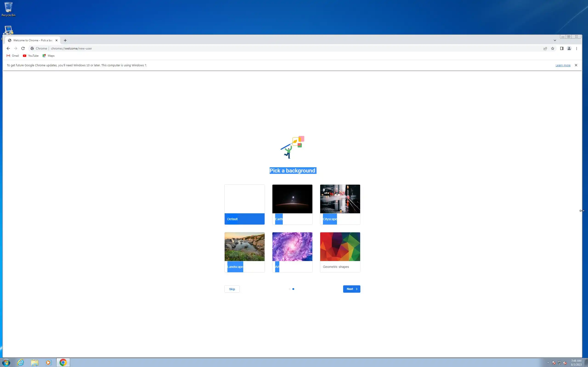Follow the Learn more link

(563, 65)
